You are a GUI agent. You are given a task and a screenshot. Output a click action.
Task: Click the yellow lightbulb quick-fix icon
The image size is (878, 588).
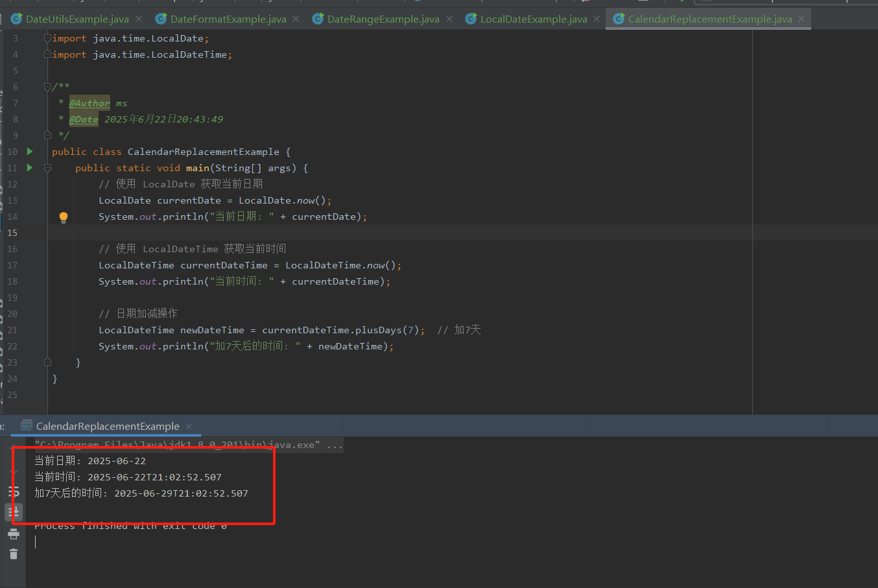click(x=64, y=217)
